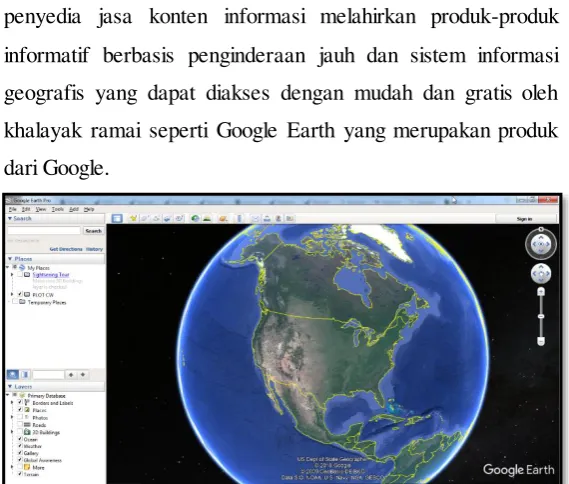Check the Temporary Places checkbox

[15, 302]
